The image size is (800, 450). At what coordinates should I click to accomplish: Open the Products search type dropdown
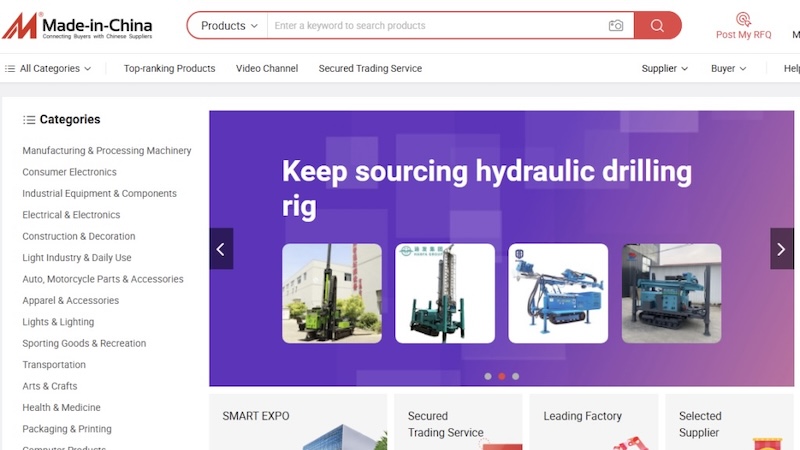pos(229,26)
